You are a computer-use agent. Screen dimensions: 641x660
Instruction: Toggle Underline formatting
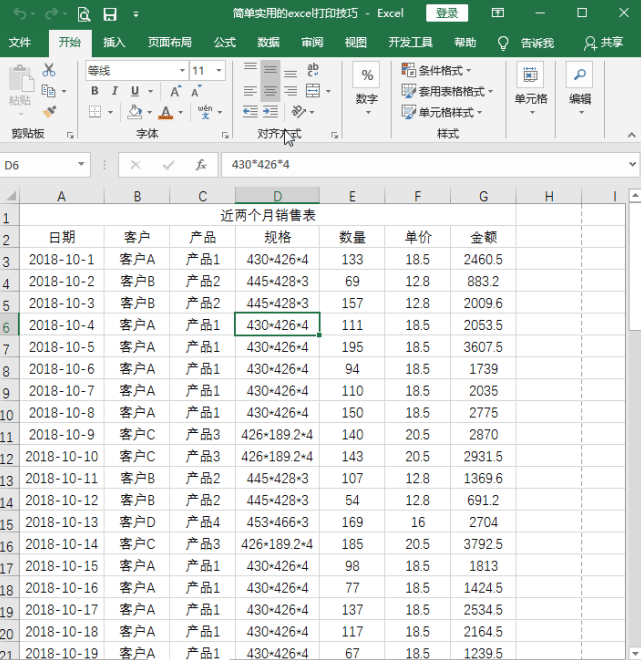[135, 91]
